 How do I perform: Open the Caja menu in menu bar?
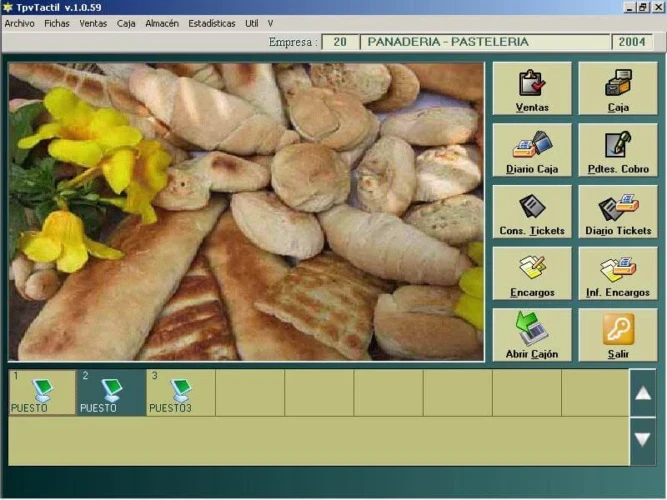click(126, 23)
